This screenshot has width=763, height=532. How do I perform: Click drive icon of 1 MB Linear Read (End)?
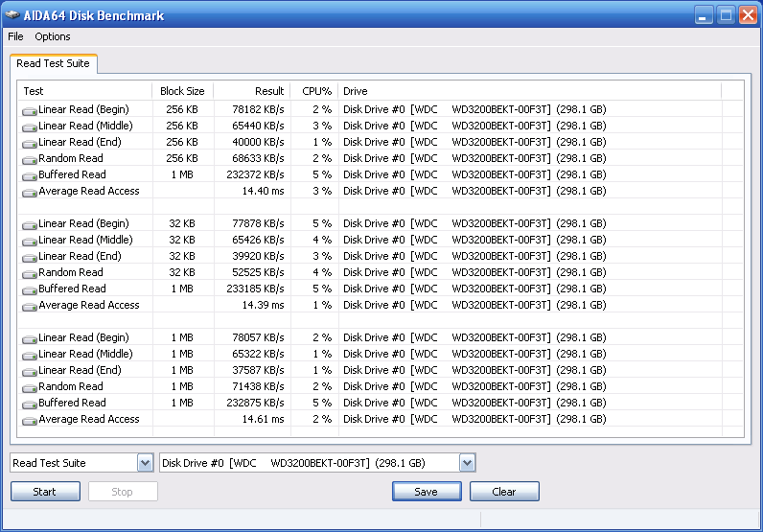pyautogui.click(x=30, y=372)
